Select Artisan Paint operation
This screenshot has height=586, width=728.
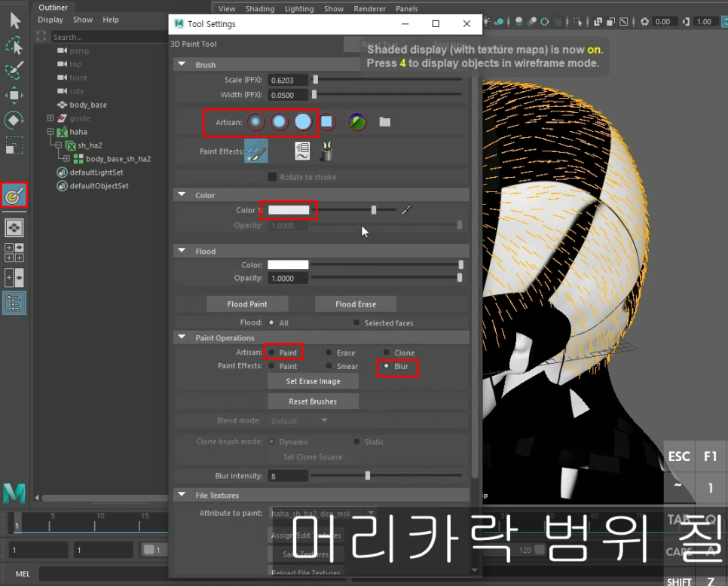[271, 353]
